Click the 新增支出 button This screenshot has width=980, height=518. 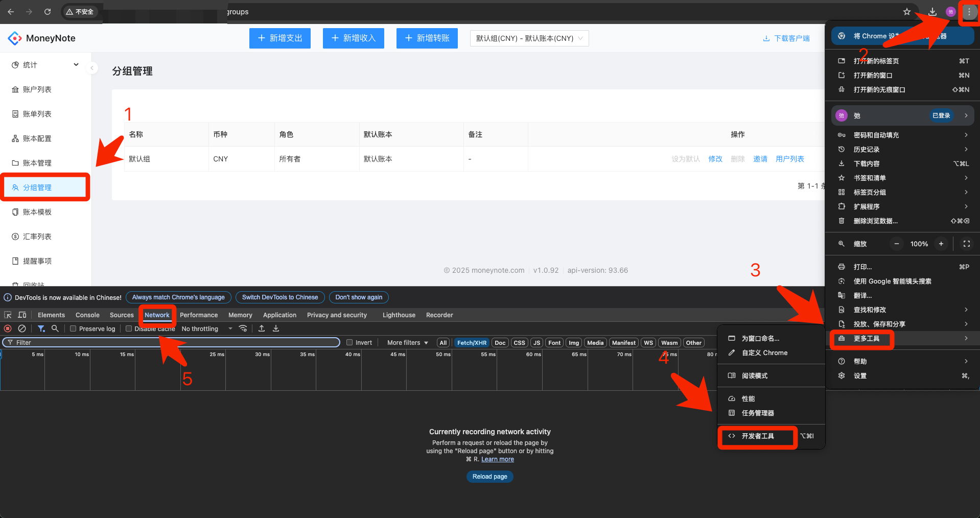coord(280,38)
